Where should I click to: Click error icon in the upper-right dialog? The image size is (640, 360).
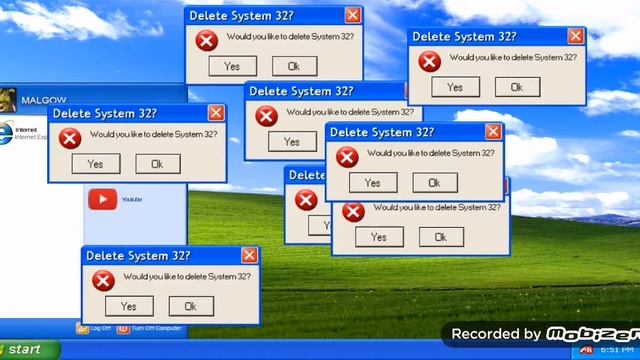429,62
